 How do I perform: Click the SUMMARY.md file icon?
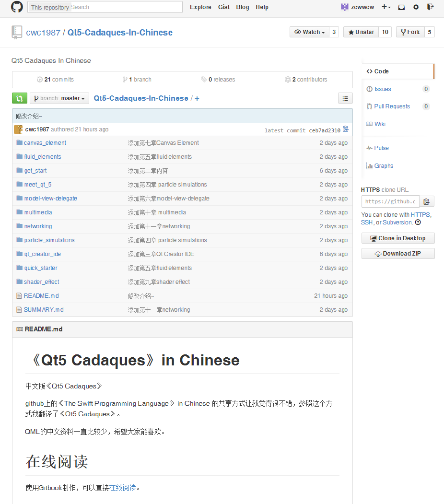pyautogui.click(x=19, y=309)
